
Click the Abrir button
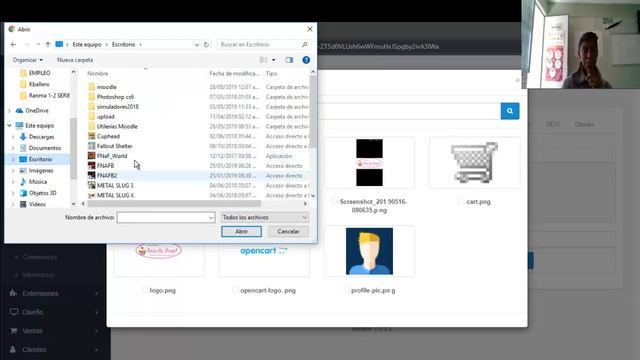coord(241,231)
